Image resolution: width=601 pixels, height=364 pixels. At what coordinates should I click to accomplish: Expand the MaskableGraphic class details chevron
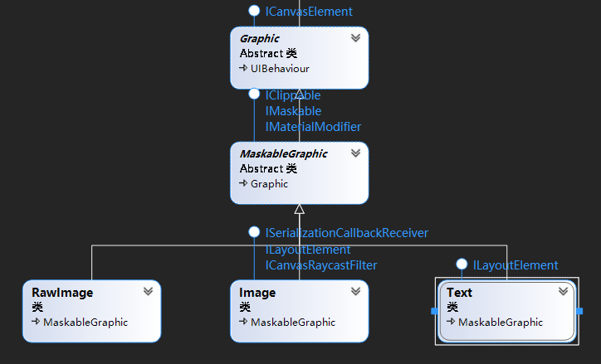(x=355, y=153)
